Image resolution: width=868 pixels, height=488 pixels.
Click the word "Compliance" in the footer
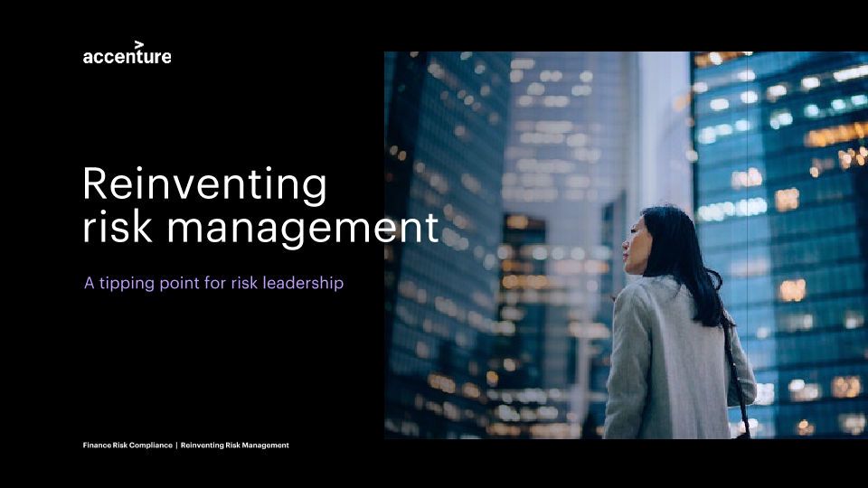point(150,446)
